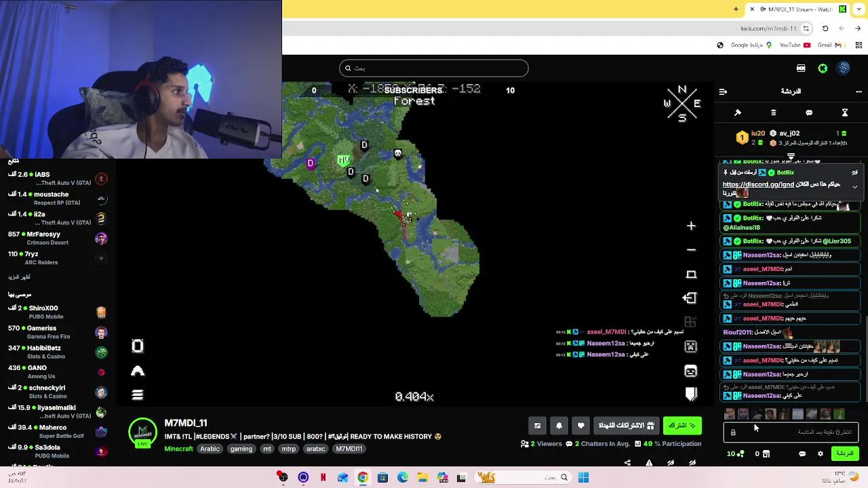Open the Google Maps bookmark
The image size is (868, 488).
pos(751,45)
